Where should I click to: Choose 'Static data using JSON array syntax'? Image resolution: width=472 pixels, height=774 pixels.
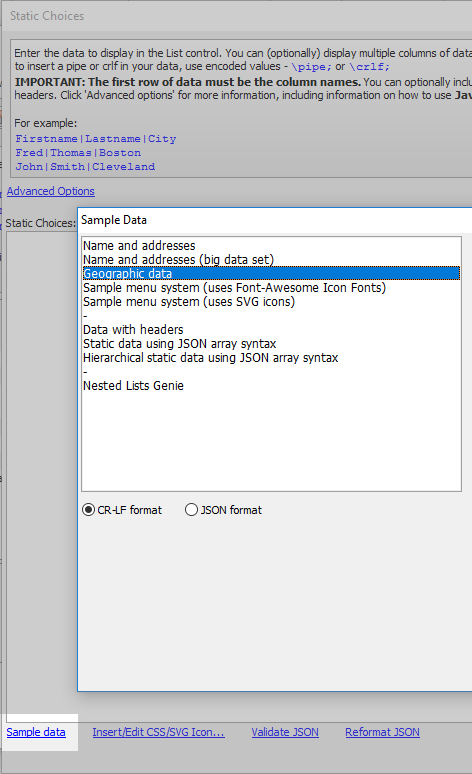(x=271, y=344)
